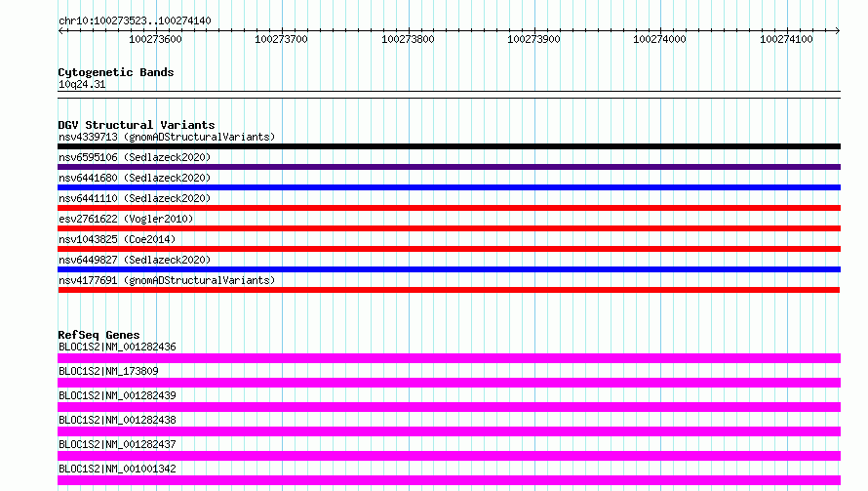
Task: Click the magenta bar for NM_001282439
Action: coord(449,407)
